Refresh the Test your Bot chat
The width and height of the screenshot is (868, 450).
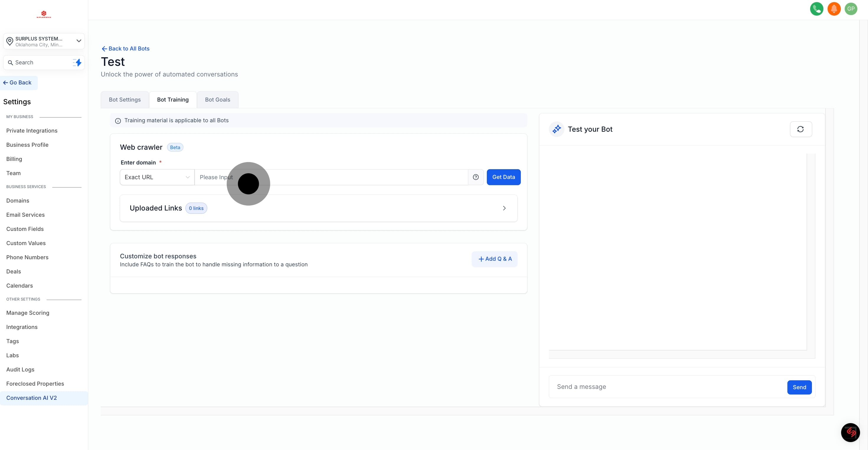(801, 129)
